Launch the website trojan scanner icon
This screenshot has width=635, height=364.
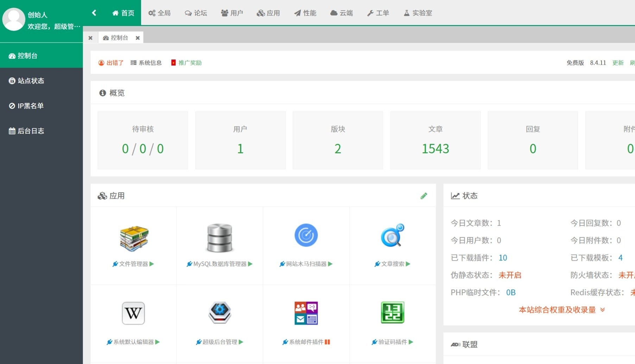tap(306, 235)
